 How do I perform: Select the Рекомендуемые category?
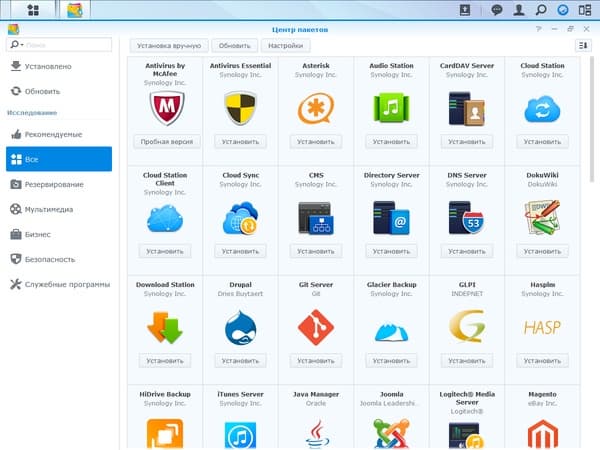(x=59, y=134)
